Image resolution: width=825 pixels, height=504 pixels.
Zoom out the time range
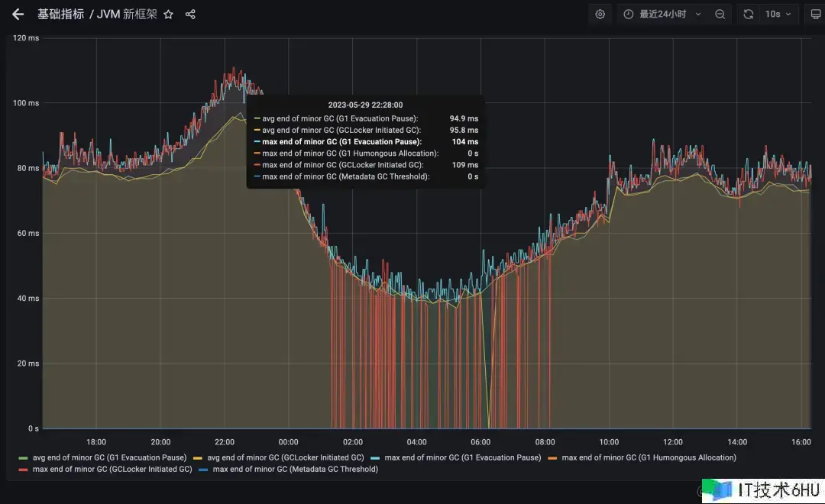720,15
